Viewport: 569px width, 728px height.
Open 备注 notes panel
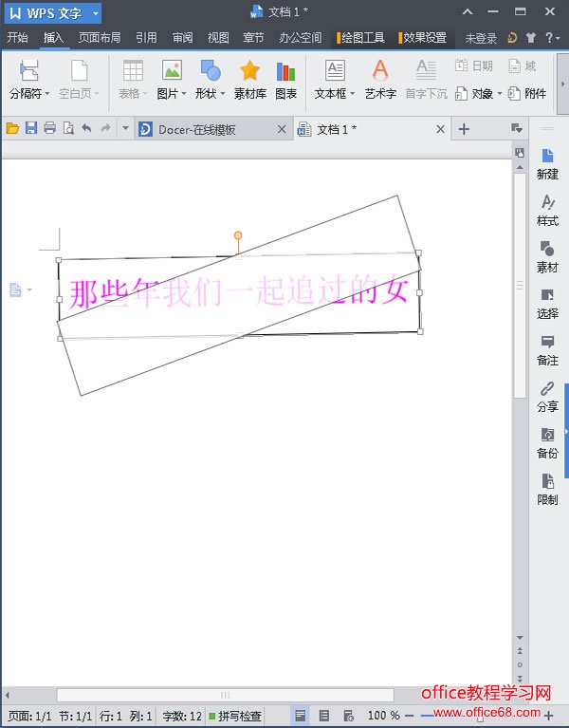point(547,350)
